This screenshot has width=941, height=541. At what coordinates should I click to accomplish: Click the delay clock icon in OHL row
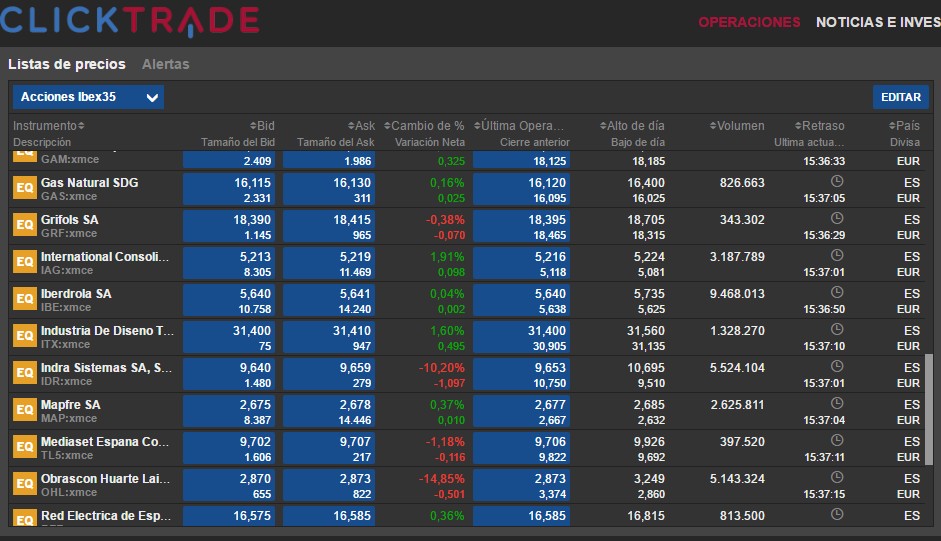(x=837, y=477)
